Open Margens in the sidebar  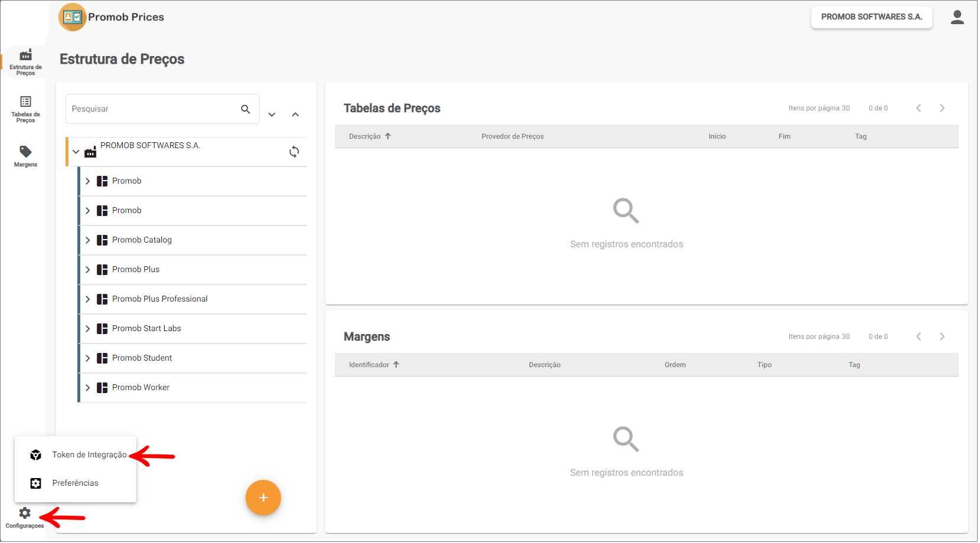tap(25, 156)
